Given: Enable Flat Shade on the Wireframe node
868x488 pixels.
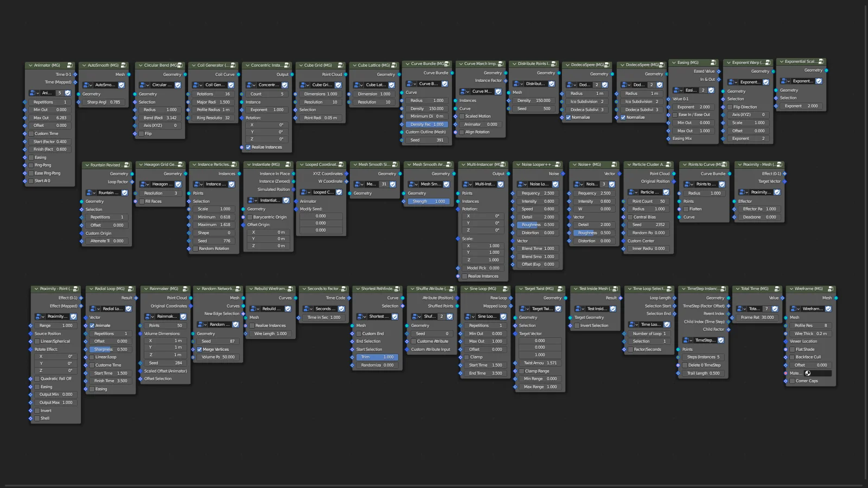Looking at the screenshot, I should point(793,350).
